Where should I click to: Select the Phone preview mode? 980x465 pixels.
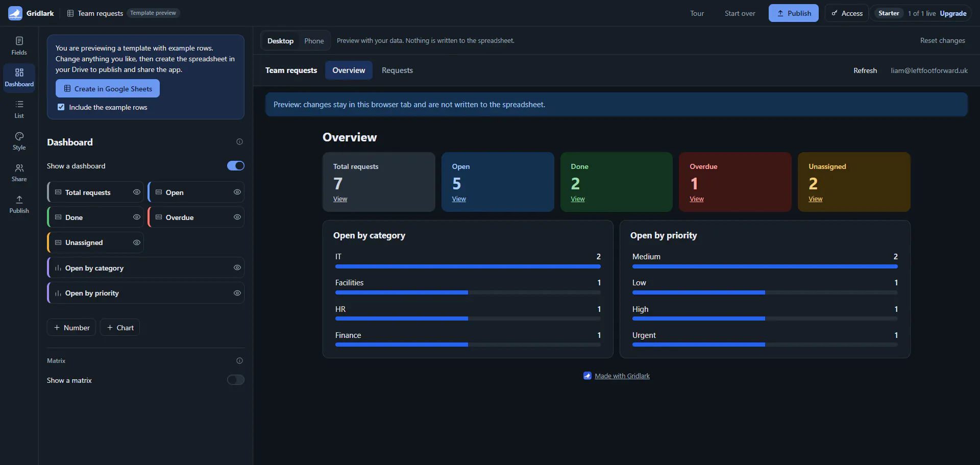pyautogui.click(x=314, y=41)
